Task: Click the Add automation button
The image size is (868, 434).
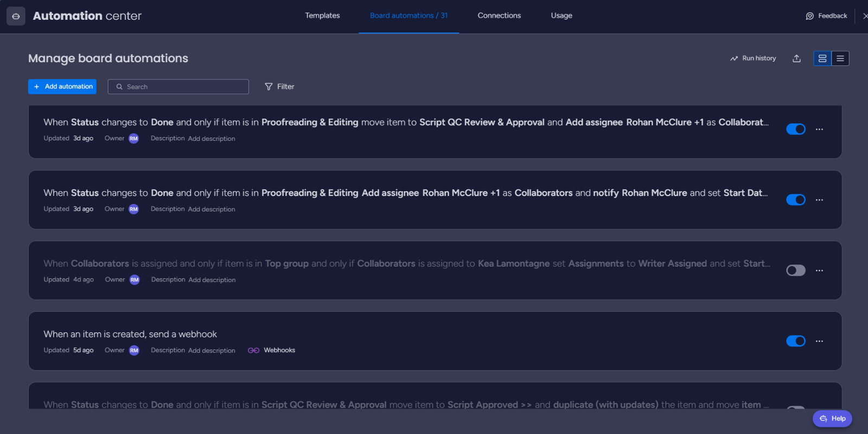Action: [x=62, y=87]
